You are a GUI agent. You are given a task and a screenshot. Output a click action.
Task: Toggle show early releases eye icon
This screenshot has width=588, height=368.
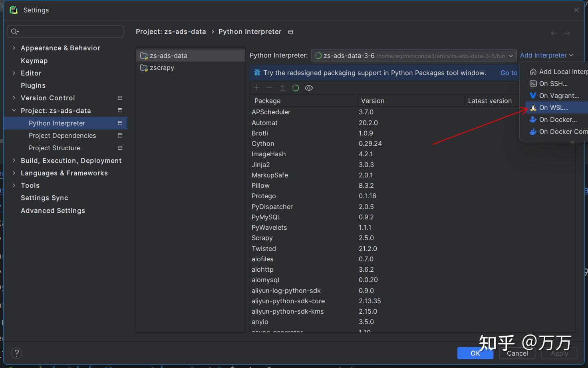click(x=309, y=88)
